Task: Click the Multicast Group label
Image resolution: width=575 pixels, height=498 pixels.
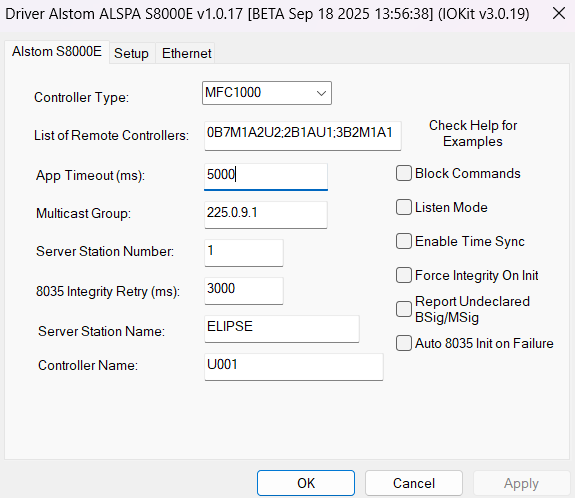Action: click(x=83, y=213)
